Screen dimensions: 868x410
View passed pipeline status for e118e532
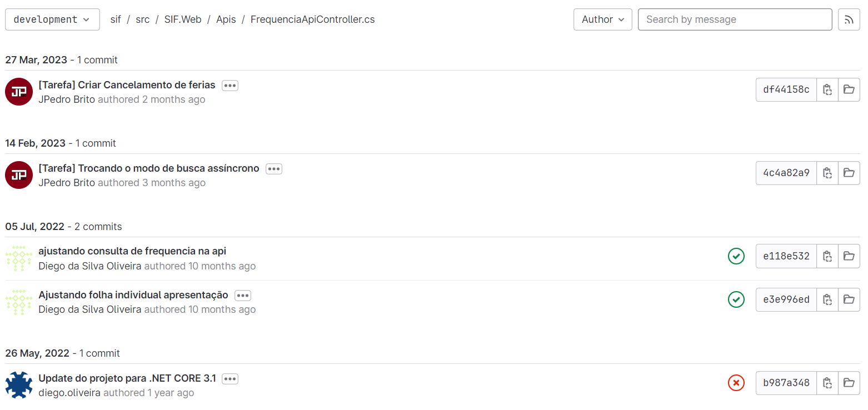pyautogui.click(x=736, y=256)
